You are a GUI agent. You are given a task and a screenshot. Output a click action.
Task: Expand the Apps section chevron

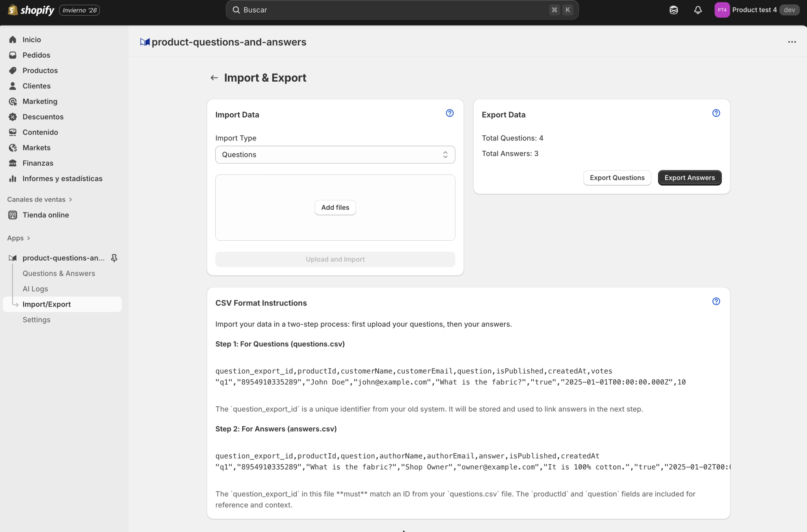(28, 238)
